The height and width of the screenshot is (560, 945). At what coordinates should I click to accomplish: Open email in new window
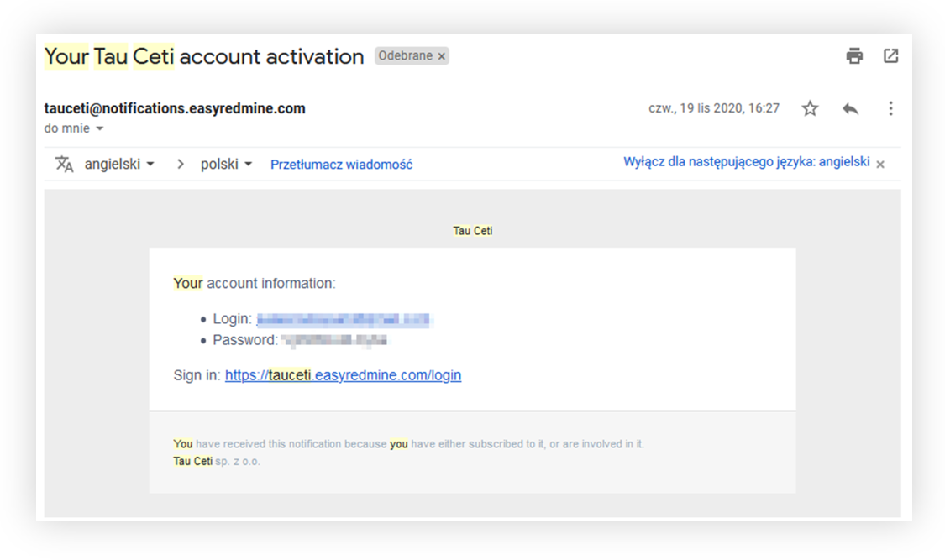point(890,56)
